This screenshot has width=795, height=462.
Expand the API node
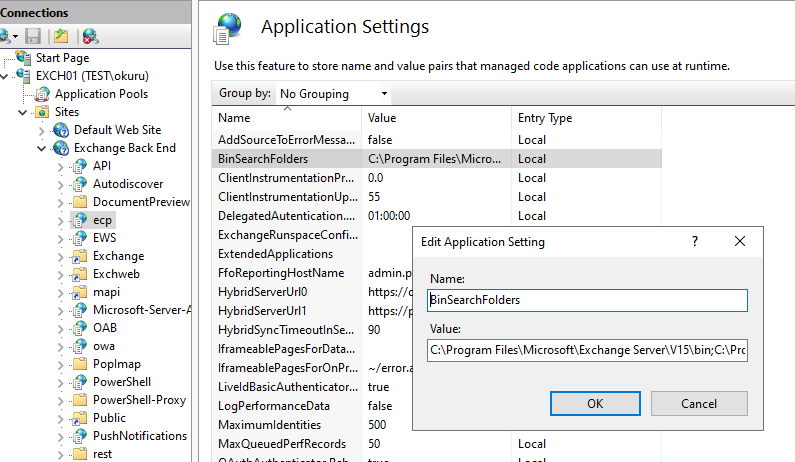click(60, 166)
